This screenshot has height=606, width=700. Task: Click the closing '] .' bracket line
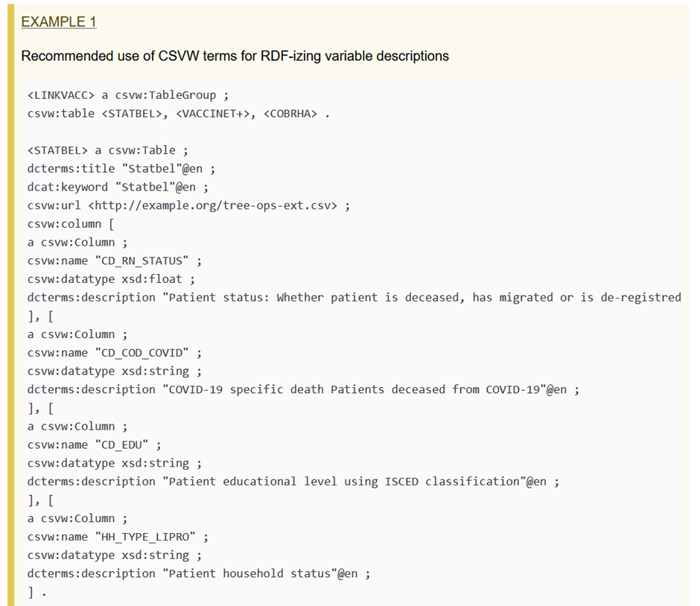pos(37,593)
